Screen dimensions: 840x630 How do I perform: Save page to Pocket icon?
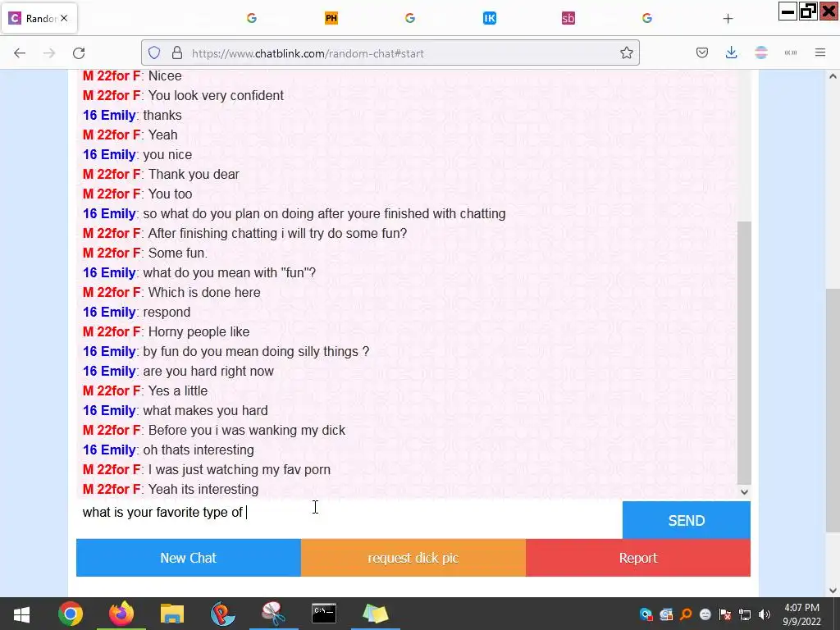click(x=702, y=53)
